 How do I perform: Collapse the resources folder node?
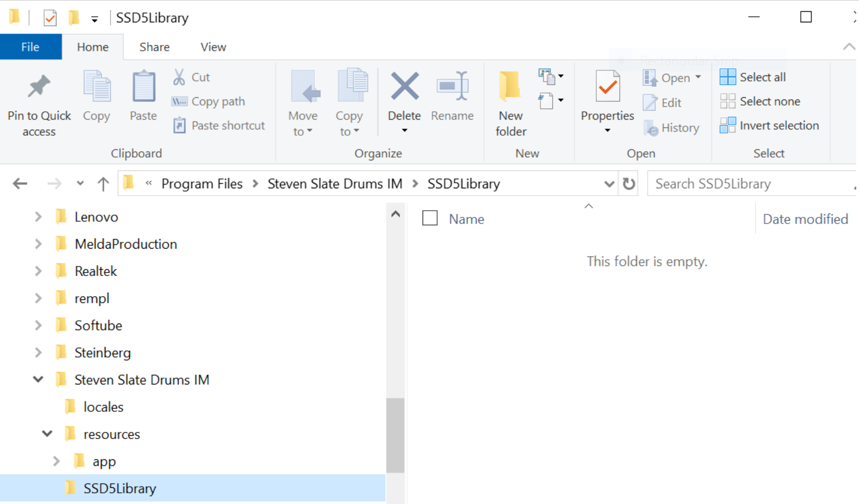tap(47, 434)
